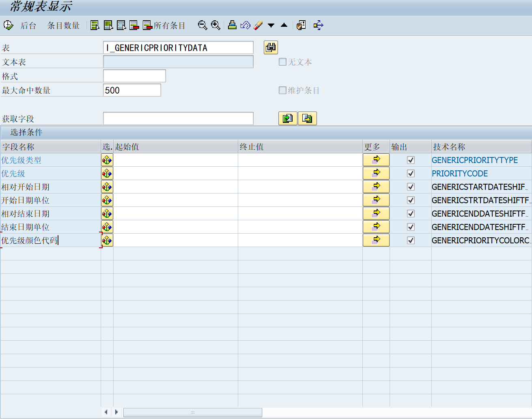
Task: Toggle the 无文本 checkbox
Action: [282, 62]
